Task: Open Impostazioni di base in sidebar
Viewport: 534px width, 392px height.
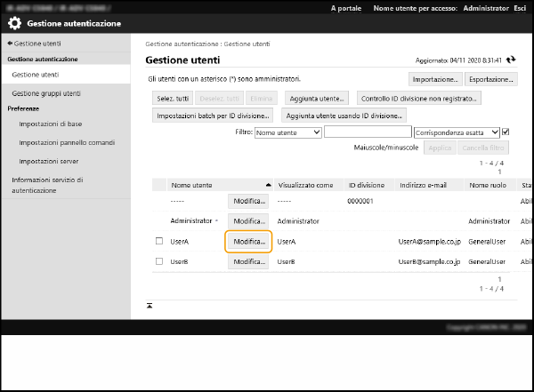Action: tap(52, 124)
